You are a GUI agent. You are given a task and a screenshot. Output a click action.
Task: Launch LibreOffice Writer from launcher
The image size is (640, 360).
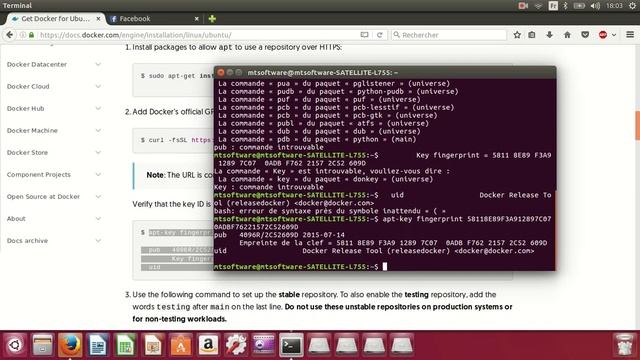(x=98, y=345)
